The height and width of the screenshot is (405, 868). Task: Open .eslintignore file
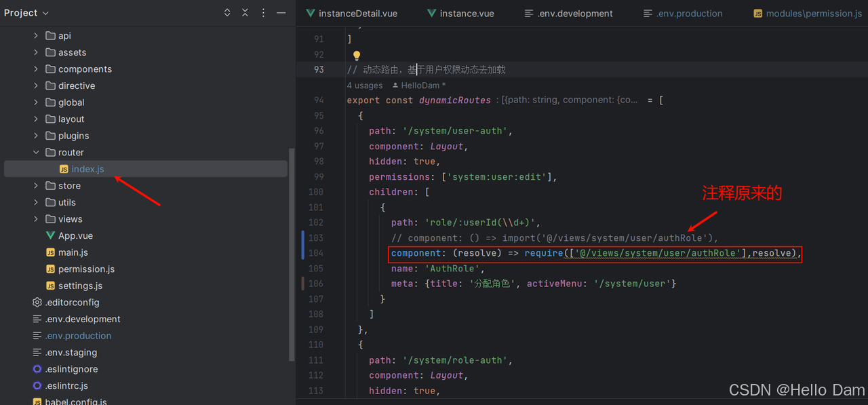(71, 369)
